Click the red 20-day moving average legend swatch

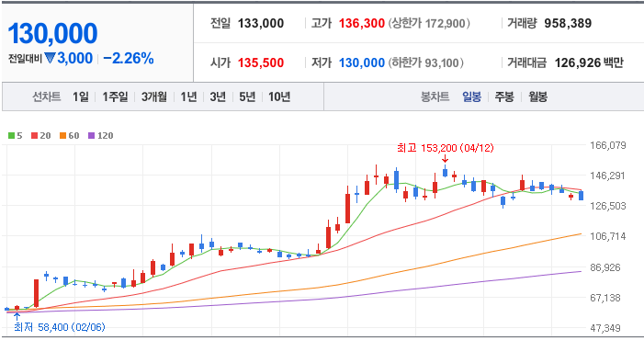pos(35,135)
